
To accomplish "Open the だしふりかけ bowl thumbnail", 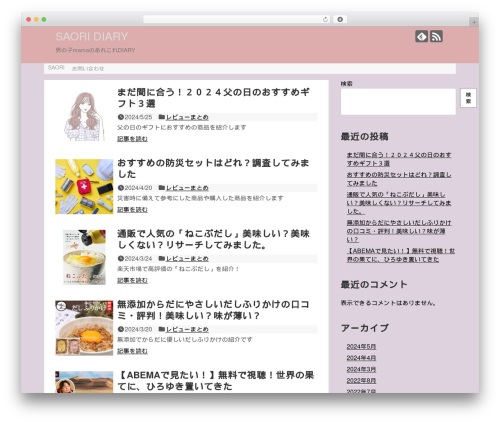I will coord(84,328).
